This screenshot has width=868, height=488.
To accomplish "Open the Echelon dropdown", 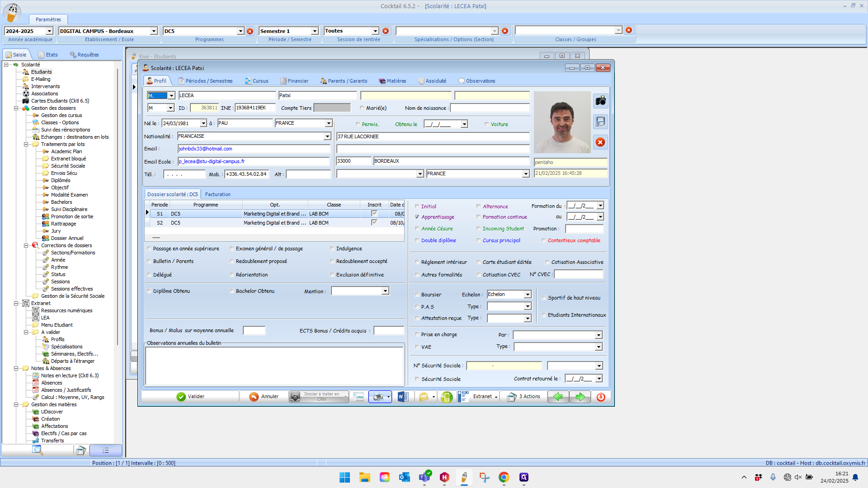I will click(x=528, y=295).
